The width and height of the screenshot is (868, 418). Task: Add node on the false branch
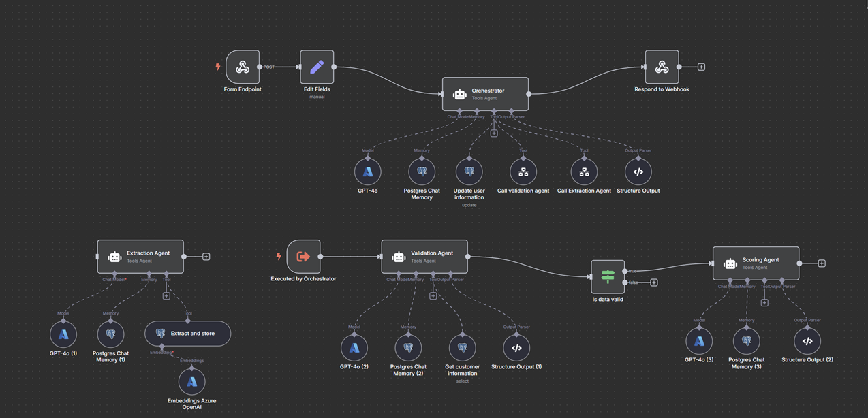pyautogui.click(x=653, y=283)
